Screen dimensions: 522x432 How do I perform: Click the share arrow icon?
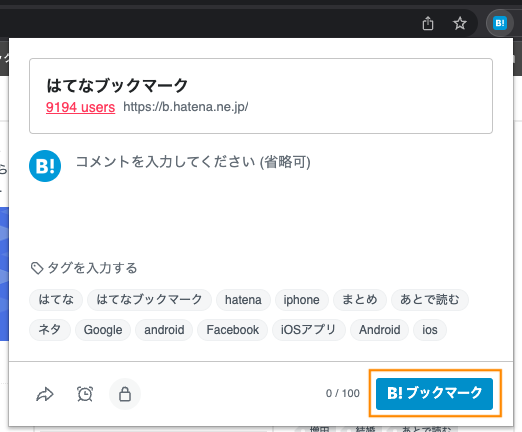click(45, 394)
